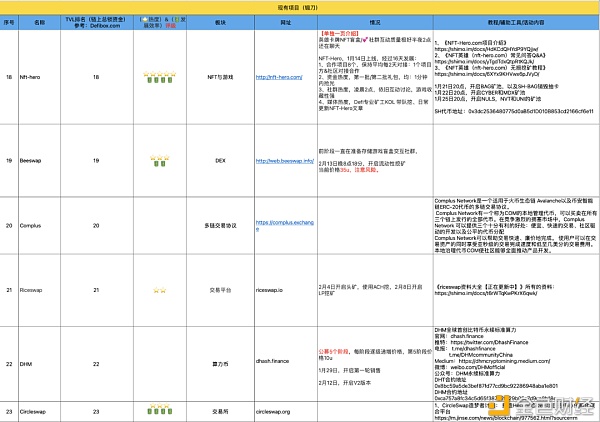Click TVL rank 18 in Nft-hero row

click(96, 77)
